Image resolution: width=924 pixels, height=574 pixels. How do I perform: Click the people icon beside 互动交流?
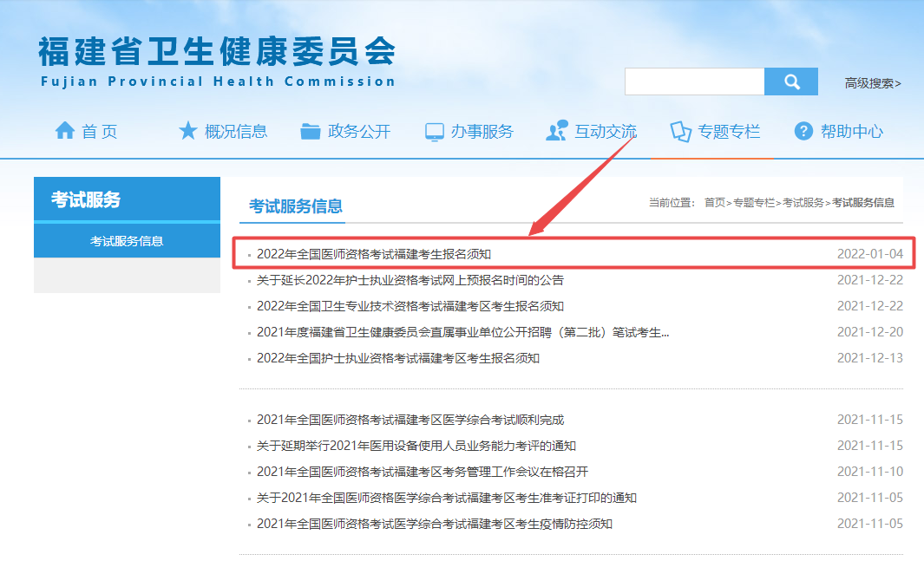point(557,131)
